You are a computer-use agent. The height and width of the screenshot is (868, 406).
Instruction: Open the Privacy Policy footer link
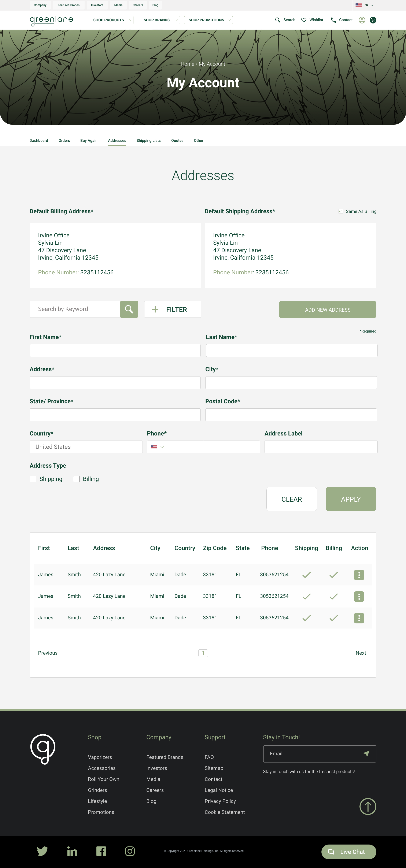tap(220, 801)
